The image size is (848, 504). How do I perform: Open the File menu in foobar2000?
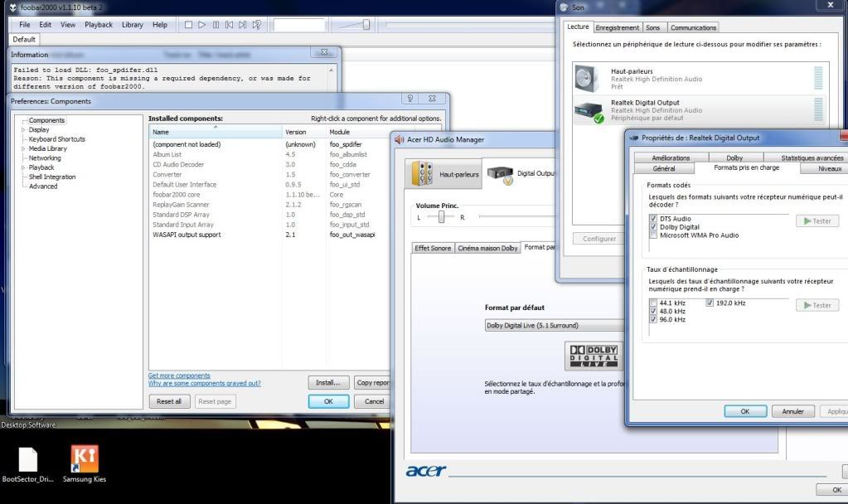coord(25,25)
